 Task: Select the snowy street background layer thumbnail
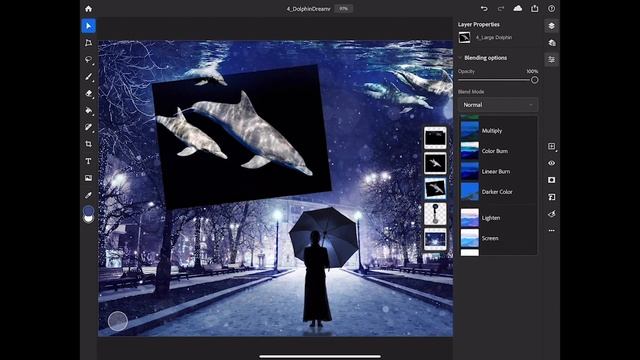(435, 239)
